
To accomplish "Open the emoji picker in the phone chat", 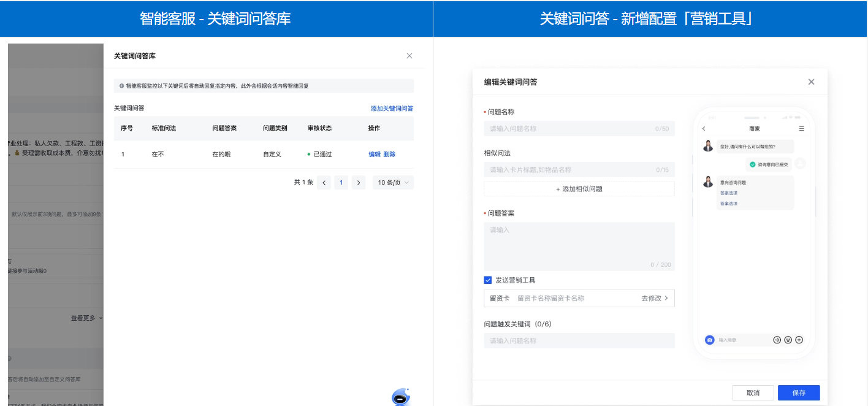I will (x=788, y=340).
